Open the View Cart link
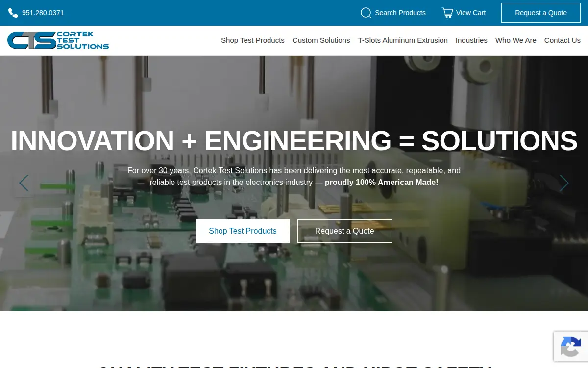The image size is (588, 368). (x=471, y=13)
